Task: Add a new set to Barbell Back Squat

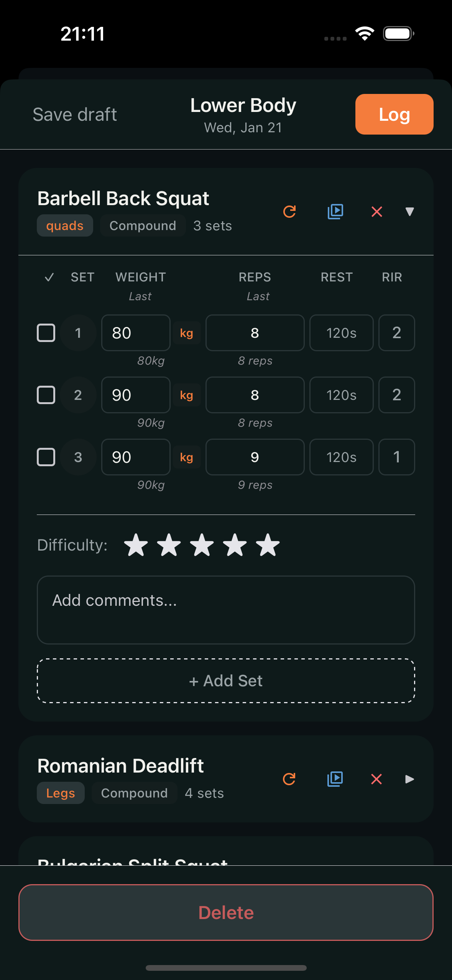Action: point(226,681)
